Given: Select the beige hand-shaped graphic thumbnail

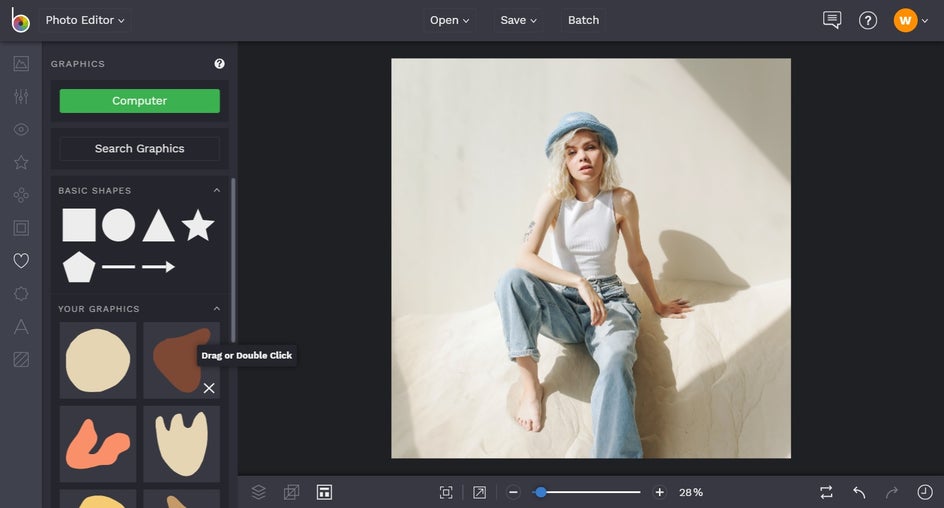Looking at the screenshot, I should [x=181, y=444].
